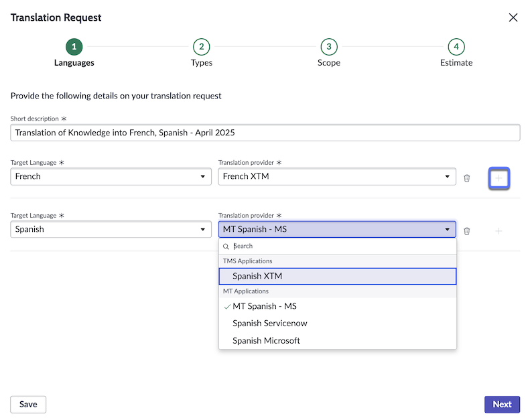
Task: Click the Short description input field
Action: click(x=265, y=133)
